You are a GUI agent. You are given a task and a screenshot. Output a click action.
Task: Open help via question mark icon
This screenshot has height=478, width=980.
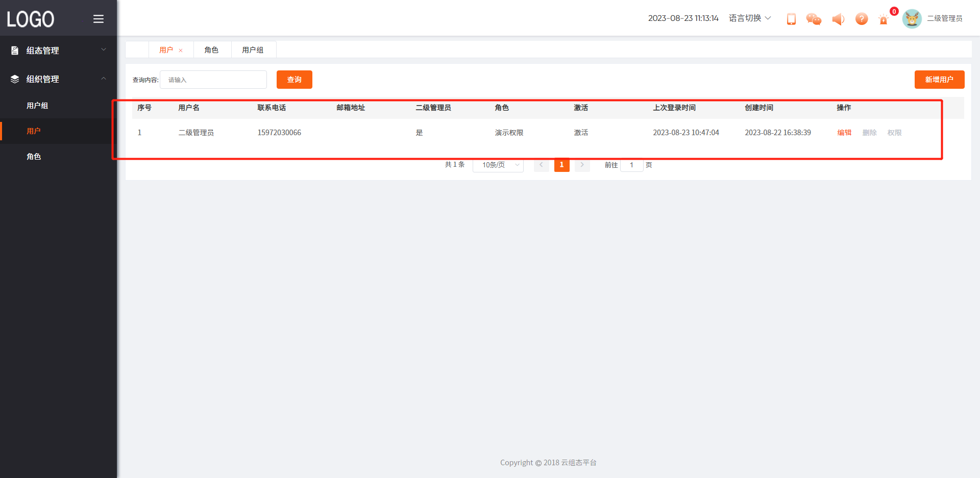[862, 19]
